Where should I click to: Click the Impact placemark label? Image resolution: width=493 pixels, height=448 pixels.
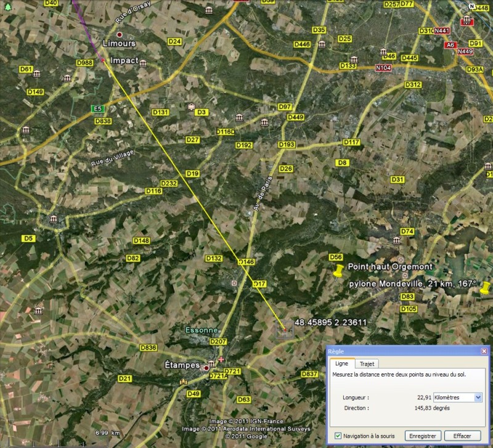[124, 60]
